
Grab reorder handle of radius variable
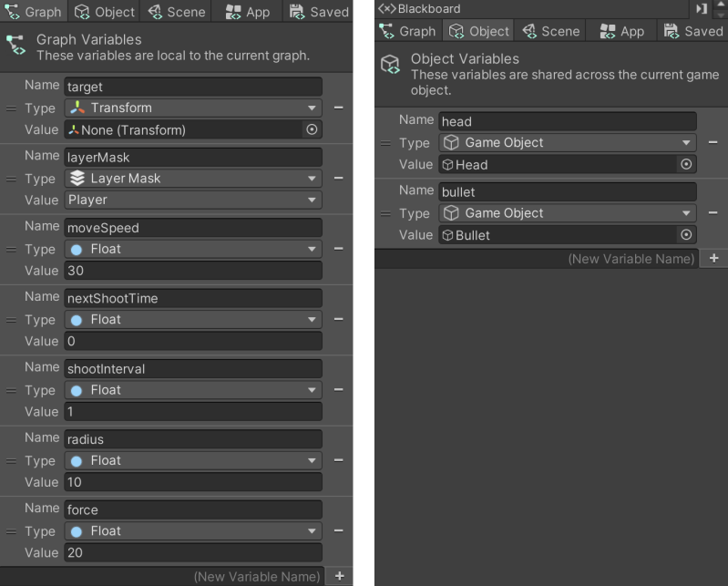(x=11, y=461)
